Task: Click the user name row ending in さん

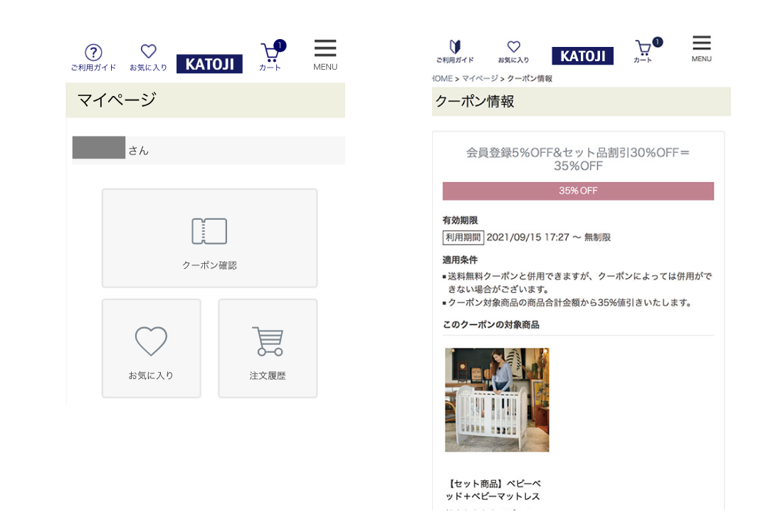Action: [208, 150]
